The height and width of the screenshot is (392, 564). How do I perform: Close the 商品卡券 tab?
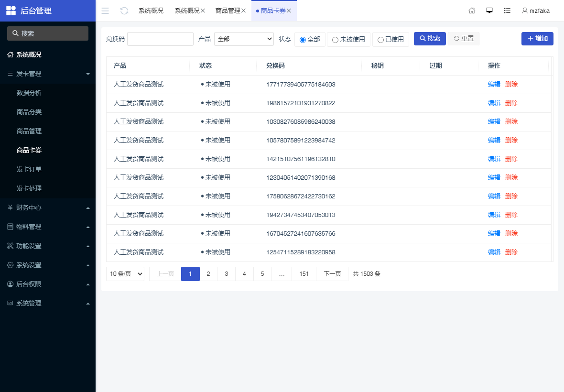289,11
